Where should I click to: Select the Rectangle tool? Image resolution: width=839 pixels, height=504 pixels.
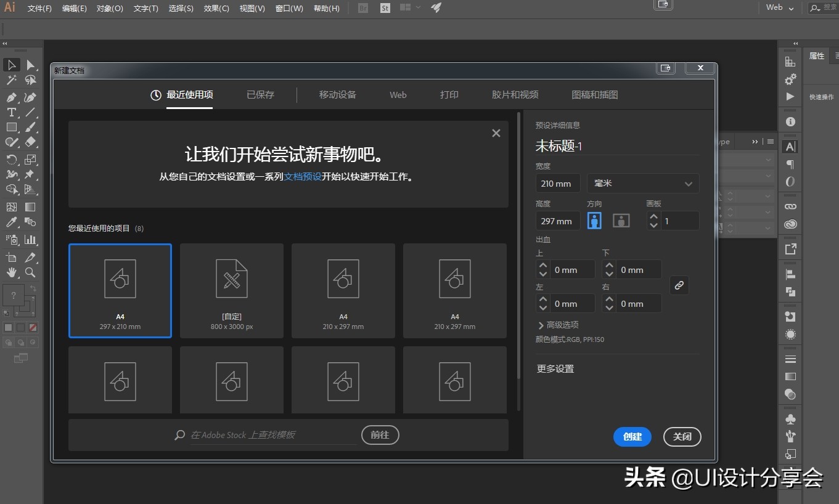pyautogui.click(x=11, y=127)
